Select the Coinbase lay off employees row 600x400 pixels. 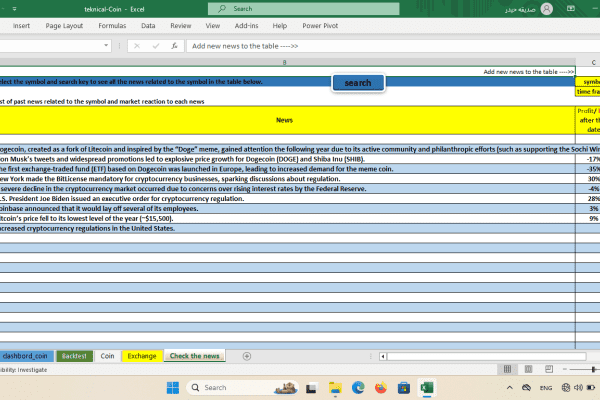pyautogui.click(x=287, y=209)
